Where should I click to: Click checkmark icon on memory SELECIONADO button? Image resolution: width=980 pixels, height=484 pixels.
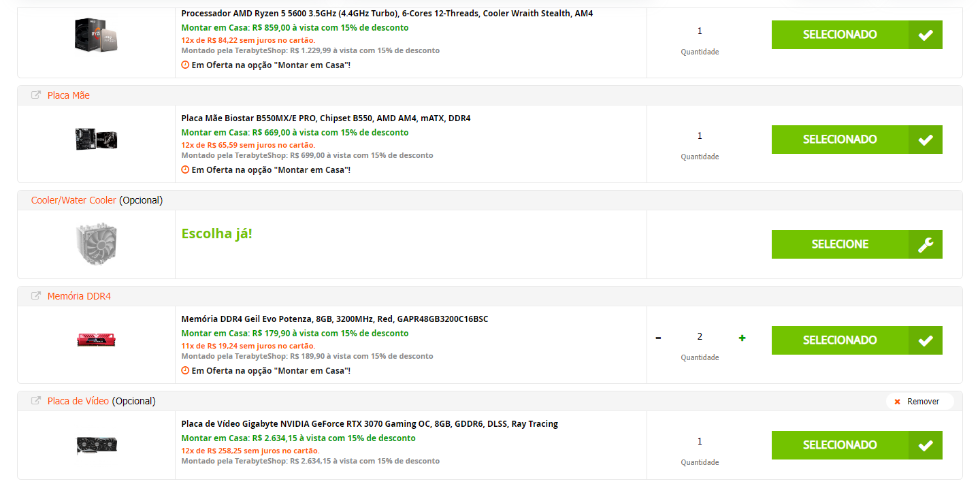pos(926,340)
